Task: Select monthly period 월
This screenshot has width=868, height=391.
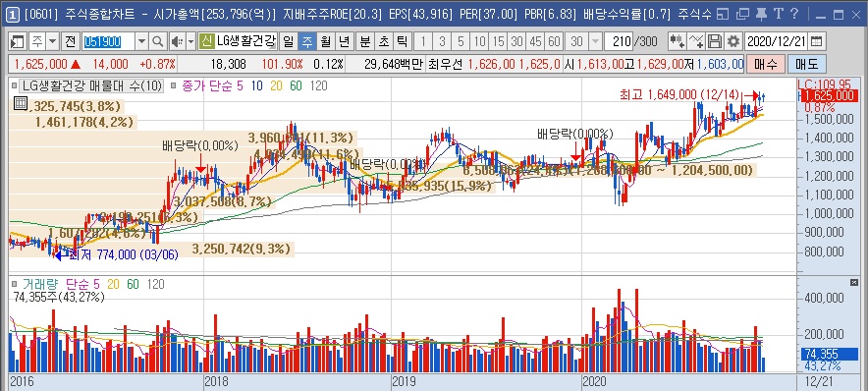Action: click(x=326, y=41)
